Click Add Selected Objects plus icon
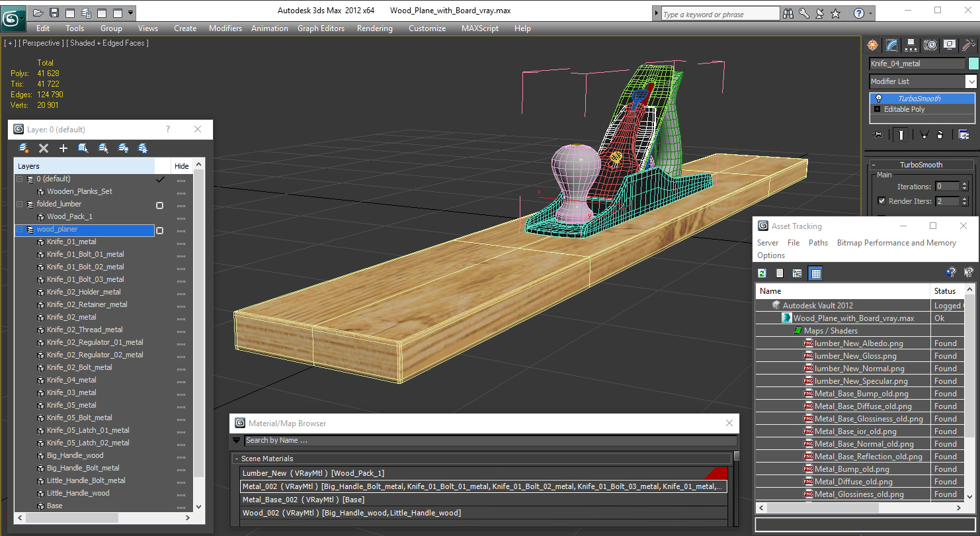Viewport: 980px width, 536px height. coord(63,148)
